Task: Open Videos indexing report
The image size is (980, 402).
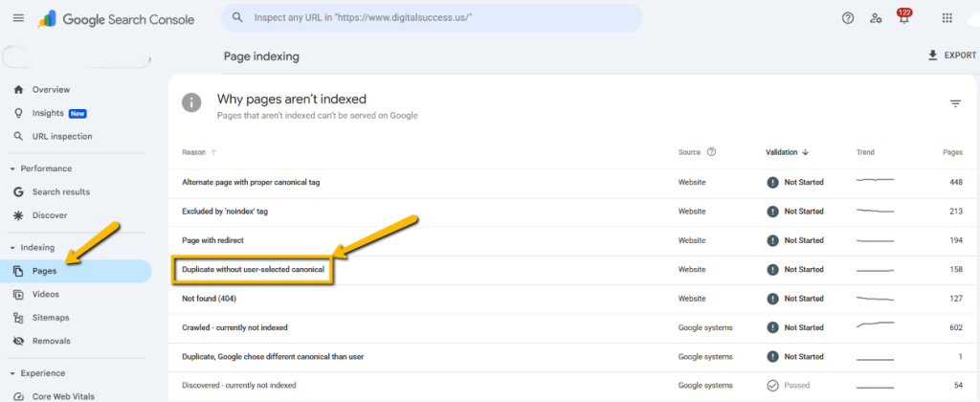Action: point(46,294)
